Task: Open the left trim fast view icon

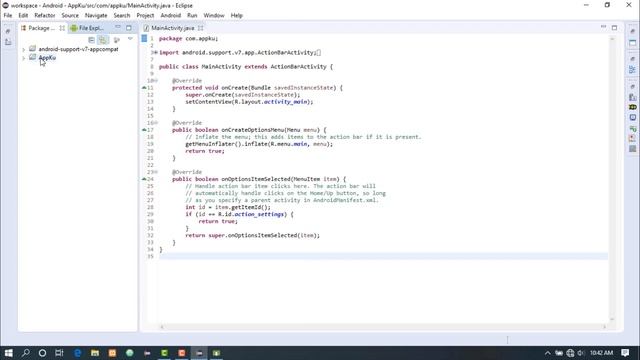Action: tap(8, 42)
